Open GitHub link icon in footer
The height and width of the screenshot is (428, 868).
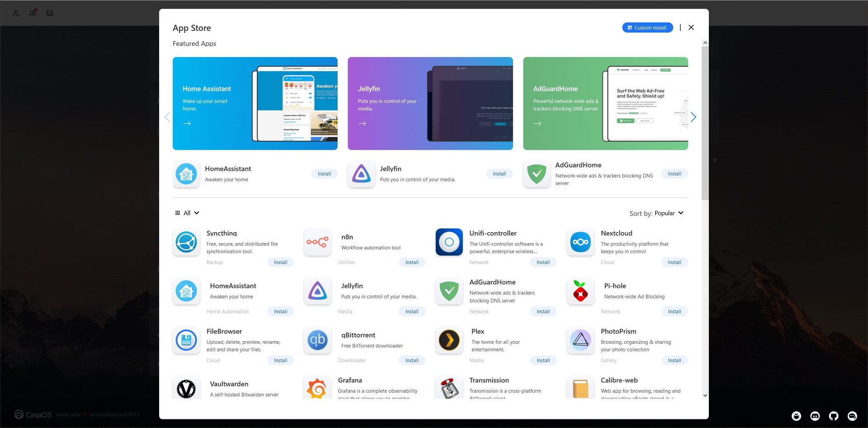click(x=834, y=416)
